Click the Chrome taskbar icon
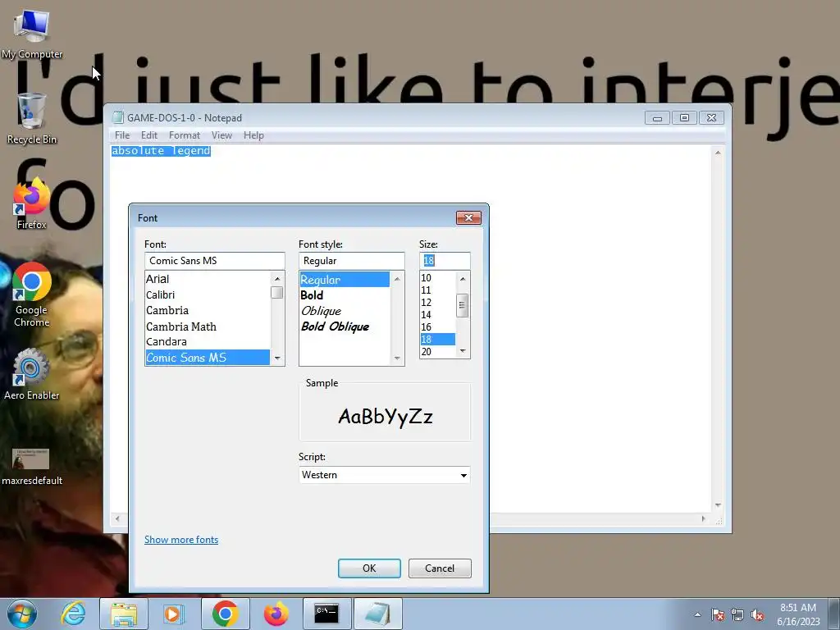This screenshot has width=840, height=630. (225, 614)
